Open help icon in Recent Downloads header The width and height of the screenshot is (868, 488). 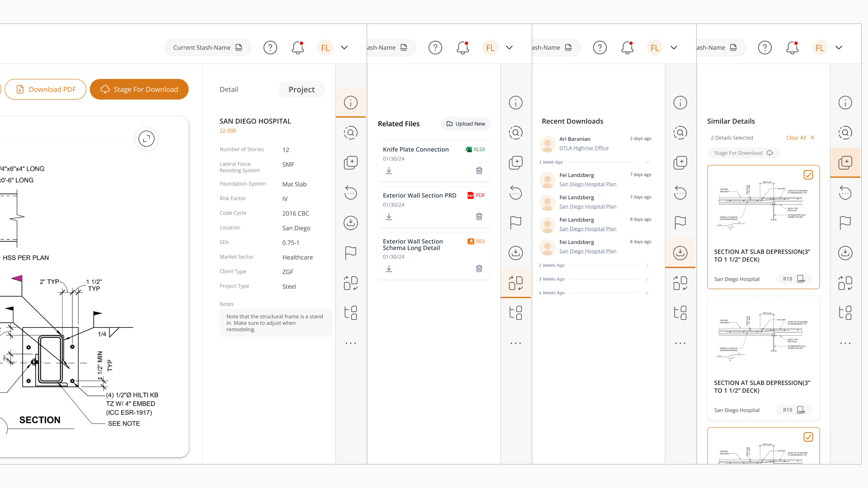pos(600,47)
